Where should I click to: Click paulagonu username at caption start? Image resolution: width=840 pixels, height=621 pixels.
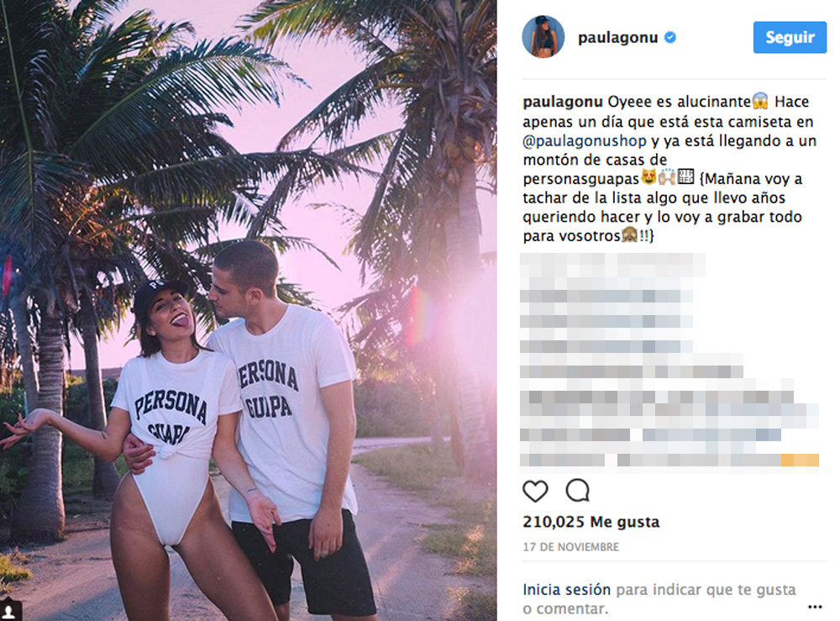point(563,102)
